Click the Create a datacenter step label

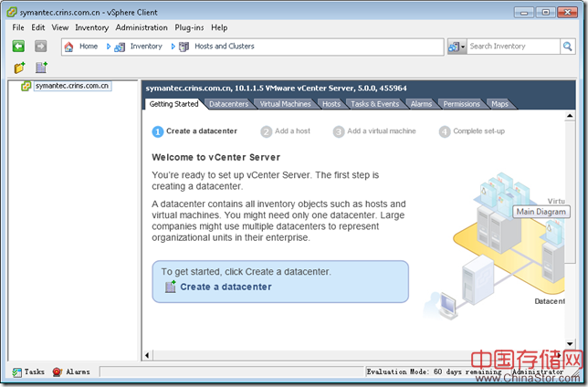coord(202,131)
